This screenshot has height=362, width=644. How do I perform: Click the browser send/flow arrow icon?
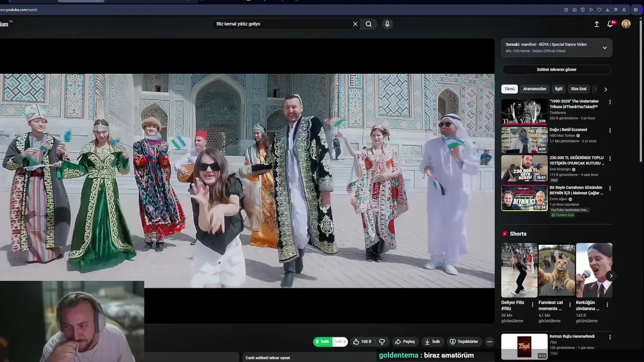pyautogui.click(x=591, y=10)
